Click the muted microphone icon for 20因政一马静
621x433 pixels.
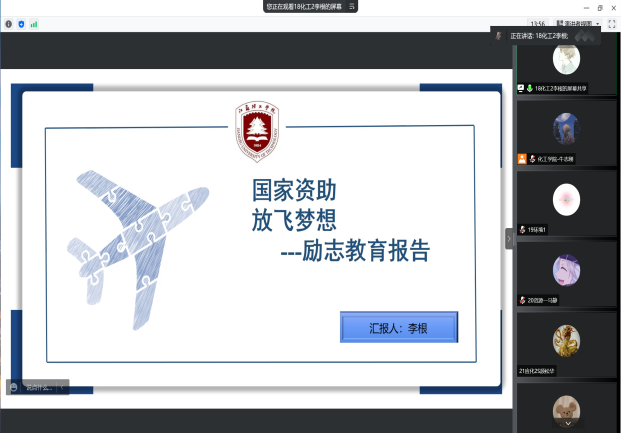522,300
